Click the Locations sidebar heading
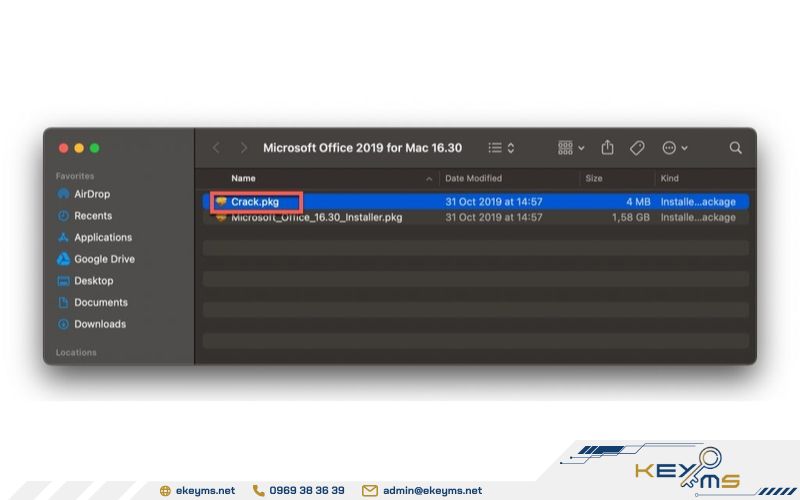The image size is (800, 500). pos(76,353)
